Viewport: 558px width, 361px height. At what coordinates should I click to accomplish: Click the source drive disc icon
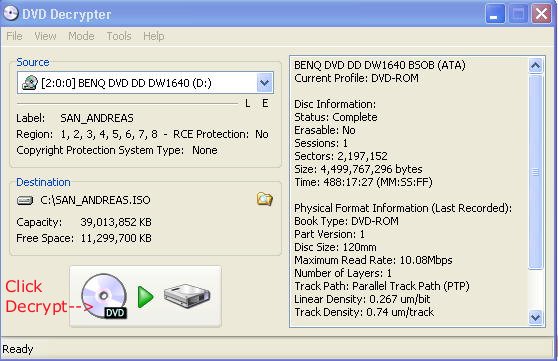[30, 83]
